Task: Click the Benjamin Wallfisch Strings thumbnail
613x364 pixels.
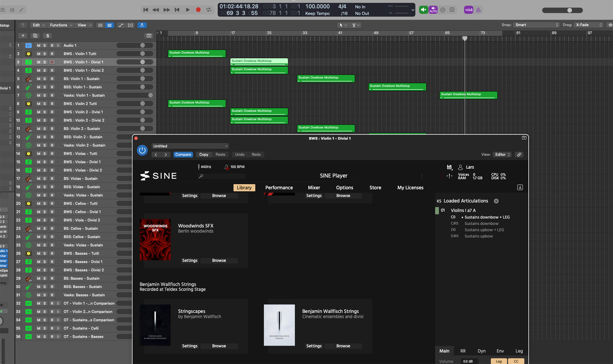Action: pos(279,325)
